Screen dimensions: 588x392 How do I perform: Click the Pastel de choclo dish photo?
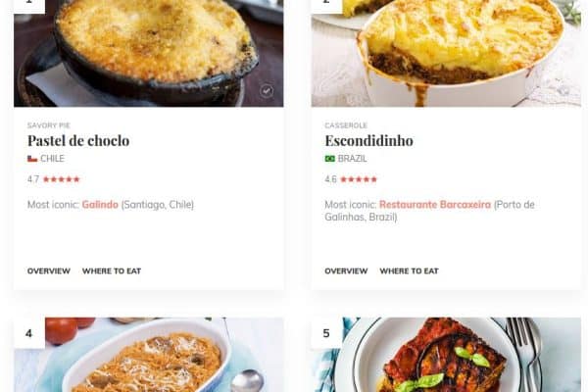tap(149, 53)
